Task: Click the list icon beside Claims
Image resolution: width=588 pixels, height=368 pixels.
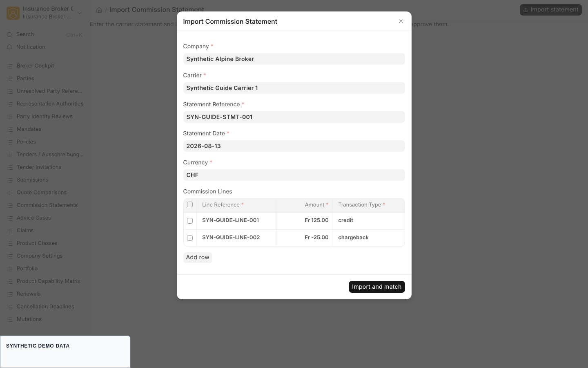Action: pos(11,231)
